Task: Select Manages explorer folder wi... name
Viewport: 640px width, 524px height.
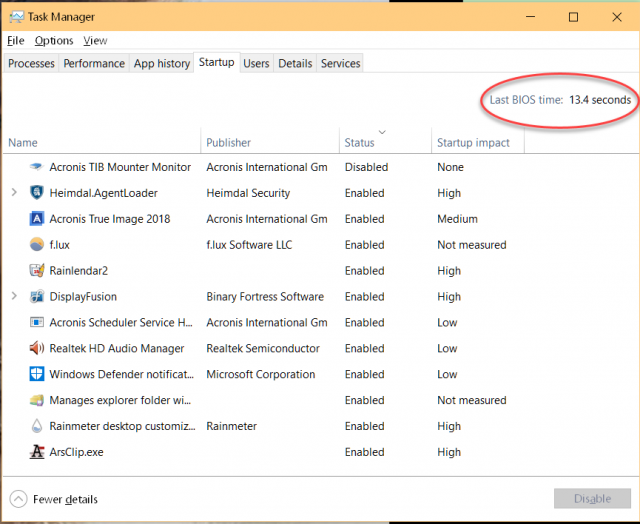Action: pyautogui.click(x=120, y=400)
